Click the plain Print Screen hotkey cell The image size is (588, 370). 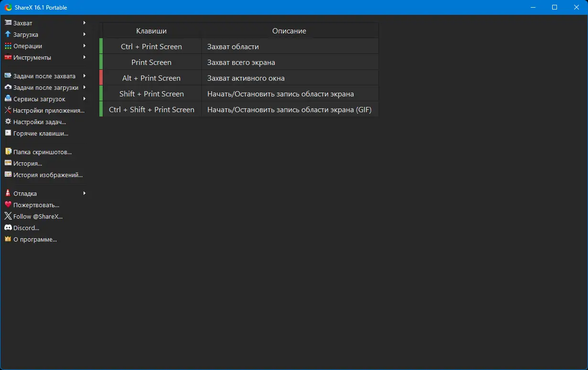pos(151,62)
